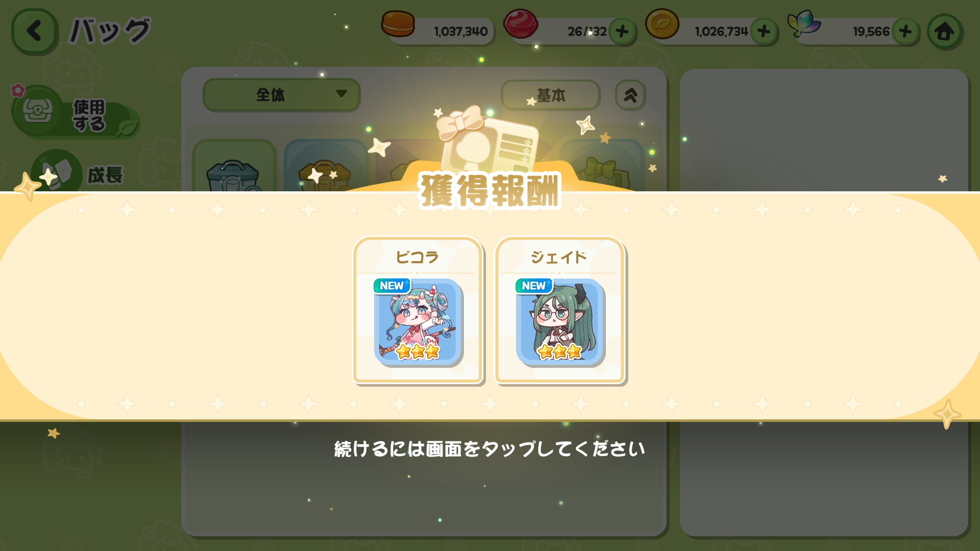Add more gold leaf coins
Screen dimensions: 980x551
(764, 32)
